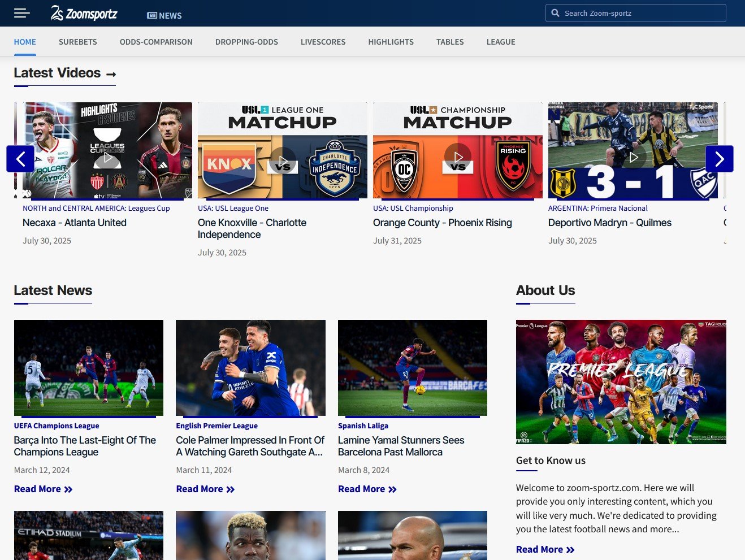This screenshot has width=745, height=560.
Task: Click the Latest News heading
Action: click(53, 290)
